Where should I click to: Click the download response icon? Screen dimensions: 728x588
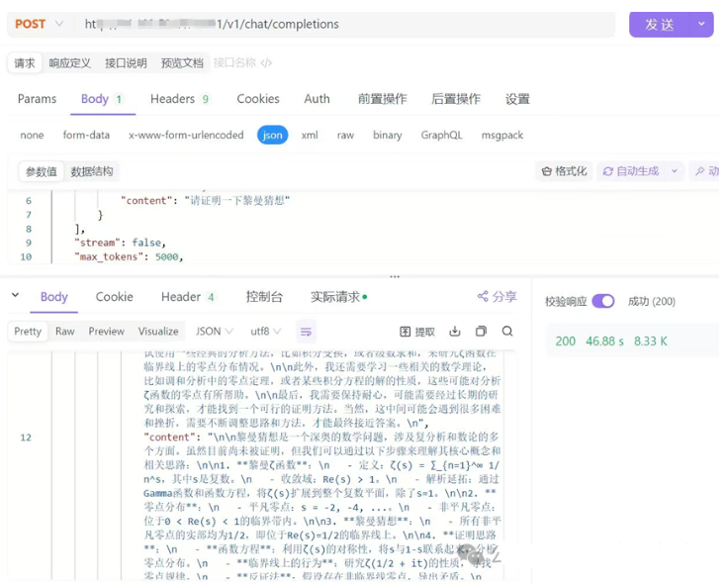pyautogui.click(x=455, y=332)
